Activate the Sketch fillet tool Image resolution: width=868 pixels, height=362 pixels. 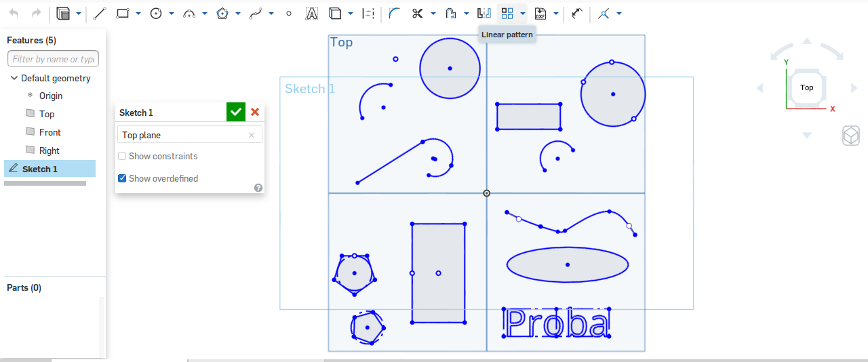[x=394, y=13]
